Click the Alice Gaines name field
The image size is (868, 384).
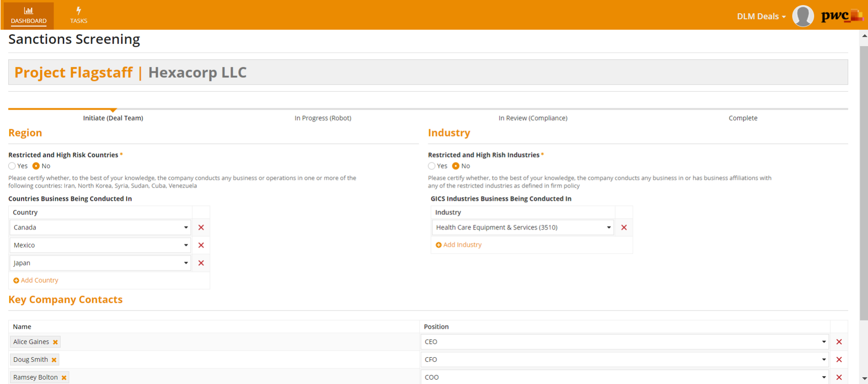214,342
